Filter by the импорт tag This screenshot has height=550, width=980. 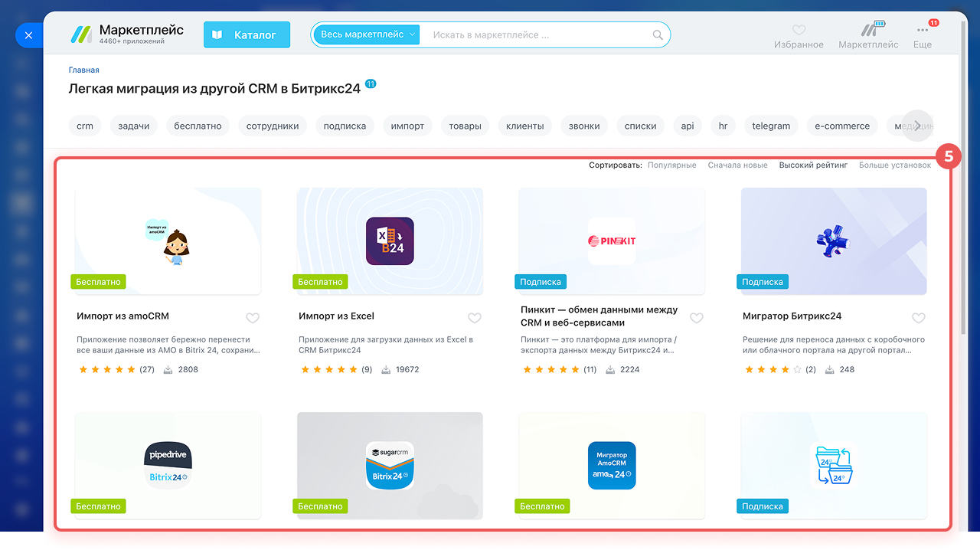(407, 126)
